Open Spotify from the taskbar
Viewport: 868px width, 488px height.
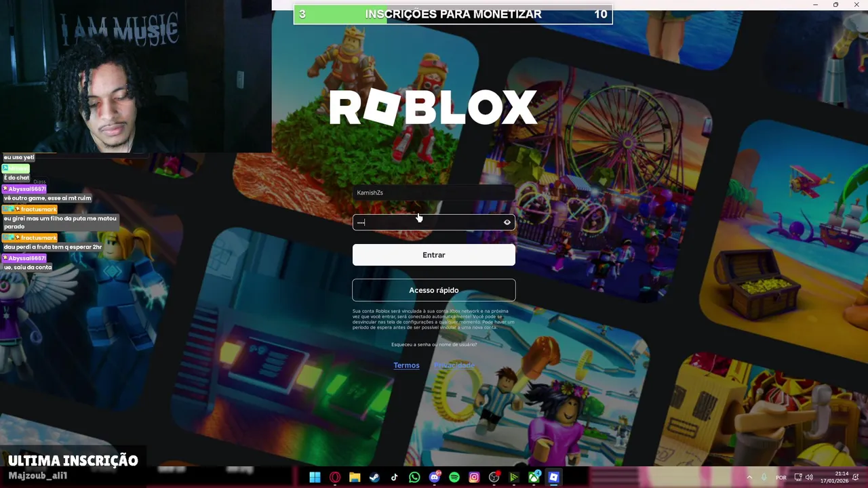pyautogui.click(x=454, y=477)
